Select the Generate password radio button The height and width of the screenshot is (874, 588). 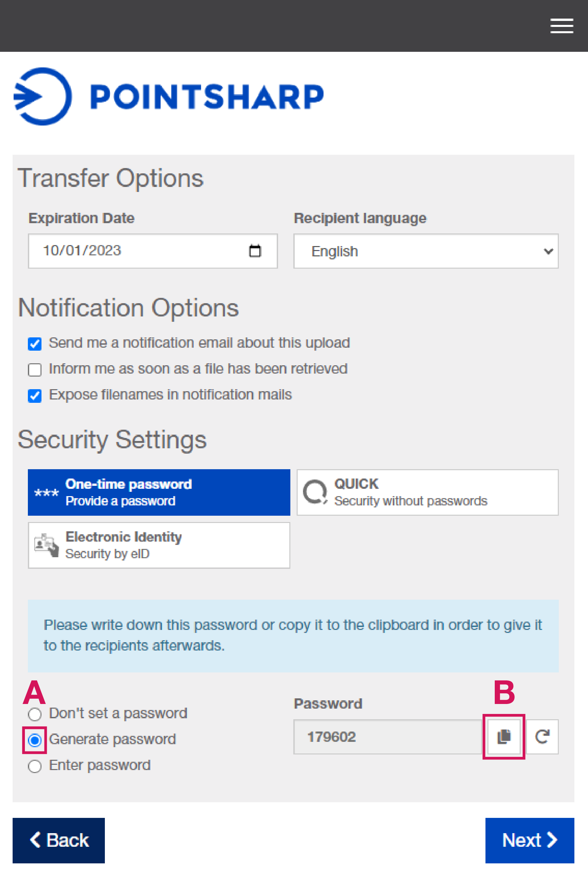[35, 740]
